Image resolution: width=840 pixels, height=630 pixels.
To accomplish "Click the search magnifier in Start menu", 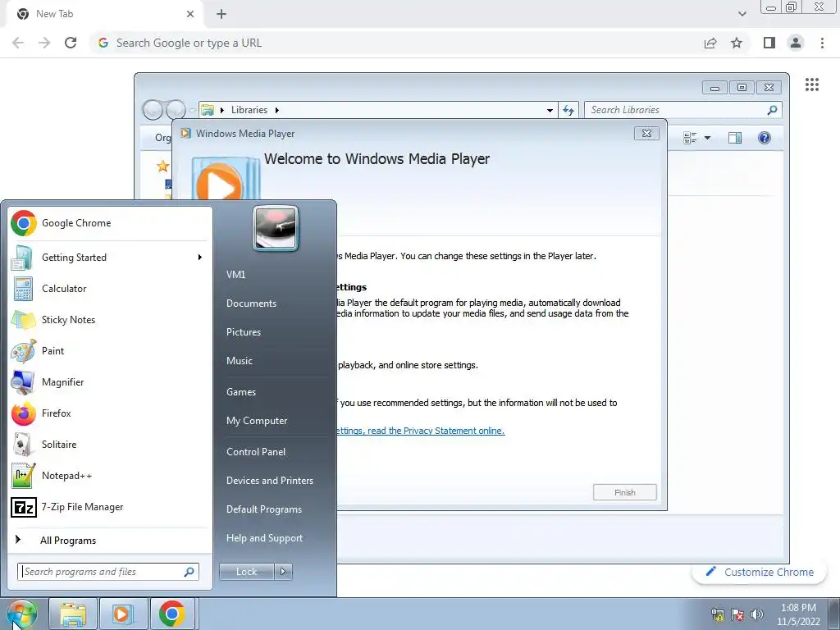I will click(189, 572).
